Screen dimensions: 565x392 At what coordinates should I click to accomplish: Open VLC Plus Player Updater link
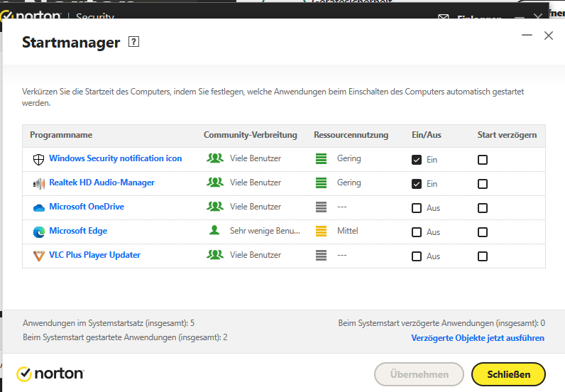pyautogui.click(x=95, y=255)
